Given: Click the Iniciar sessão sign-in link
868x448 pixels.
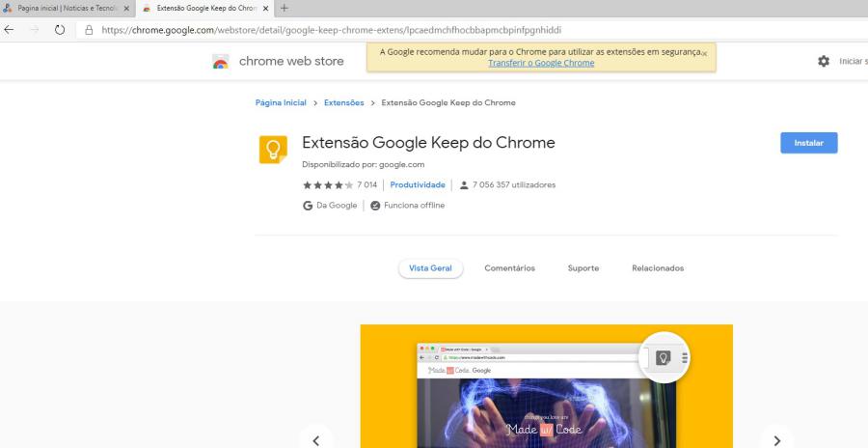Looking at the screenshot, I should 854,62.
